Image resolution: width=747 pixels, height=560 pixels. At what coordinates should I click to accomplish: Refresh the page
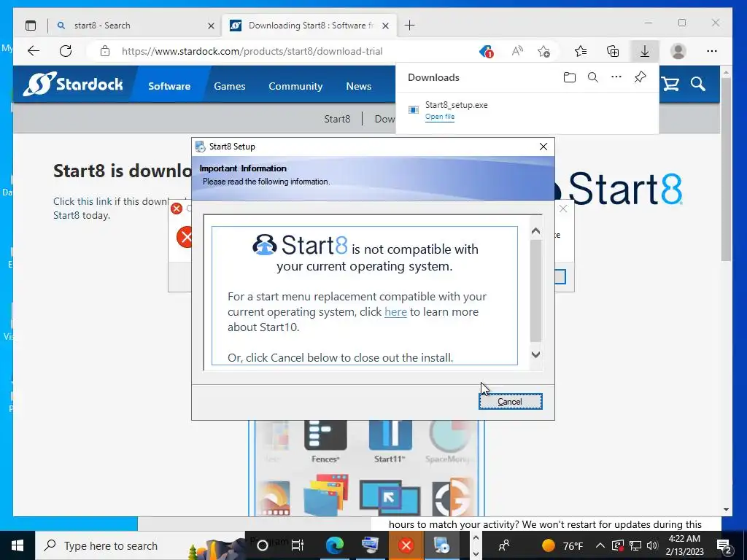coord(66,51)
